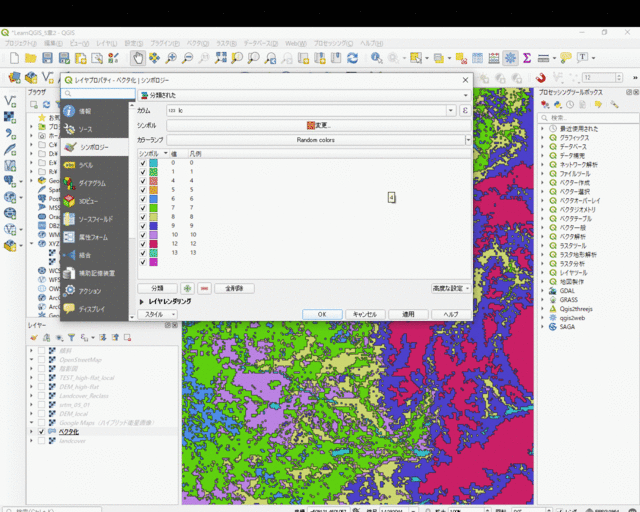Switch to the ラベル (Labels) settings page
The height and width of the screenshot is (512, 640).
point(86,165)
